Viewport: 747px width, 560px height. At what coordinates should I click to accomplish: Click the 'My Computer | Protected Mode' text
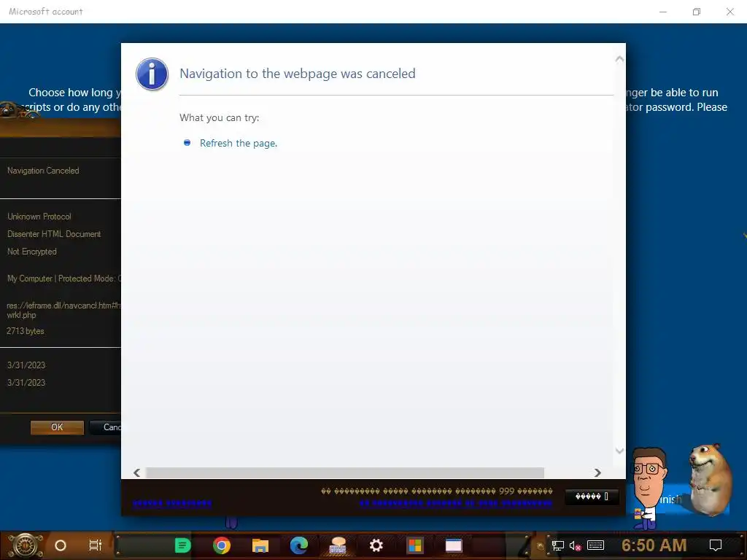tap(64, 279)
